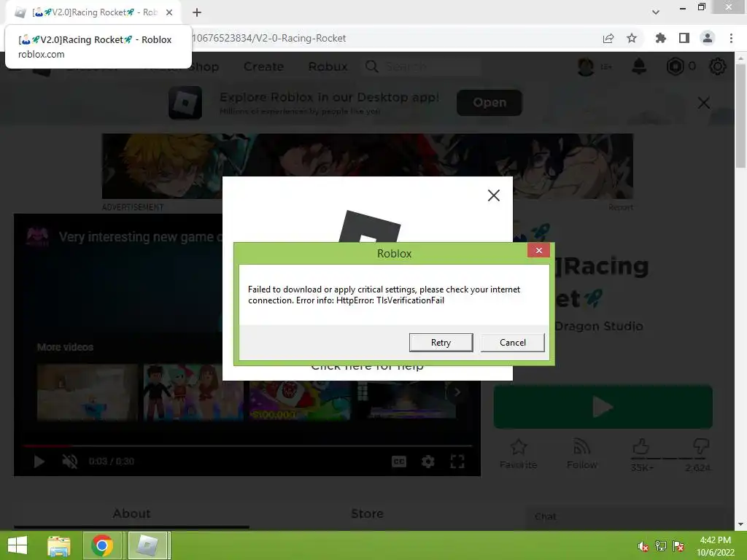Image resolution: width=747 pixels, height=560 pixels.
Task: Click the green Play game button
Action: click(x=603, y=407)
